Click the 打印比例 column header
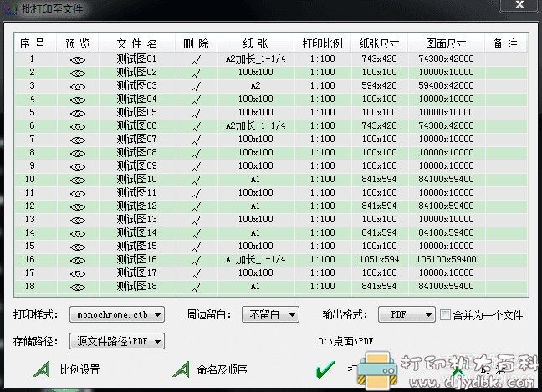This screenshot has height=392, width=542. (323, 43)
